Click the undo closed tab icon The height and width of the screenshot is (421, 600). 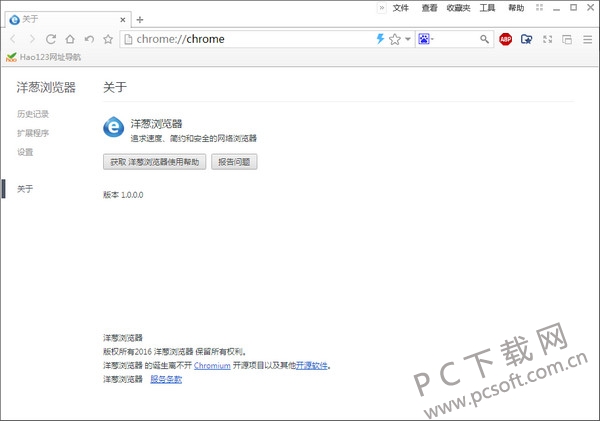[x=89, y=39]
